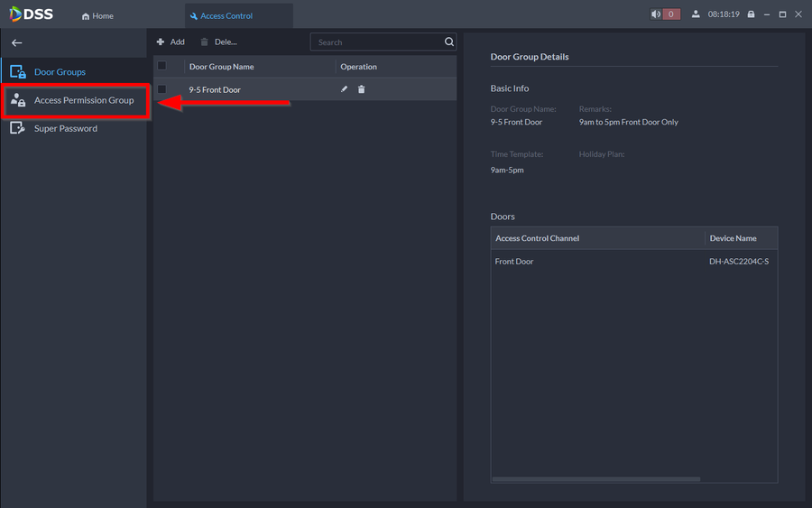The height and width of the screenshot is (508, 812).
Task: Click the alarm speaker icon
Action: pos(656,14)
